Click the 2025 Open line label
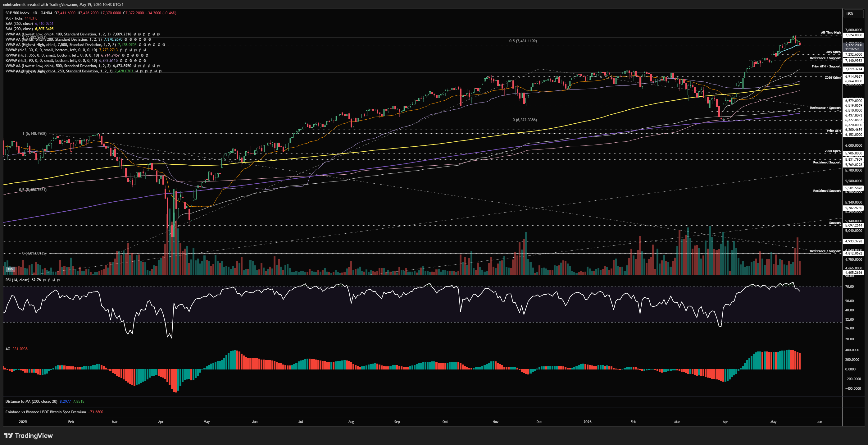This screenshot has height=445, width=868. (833, 151)
